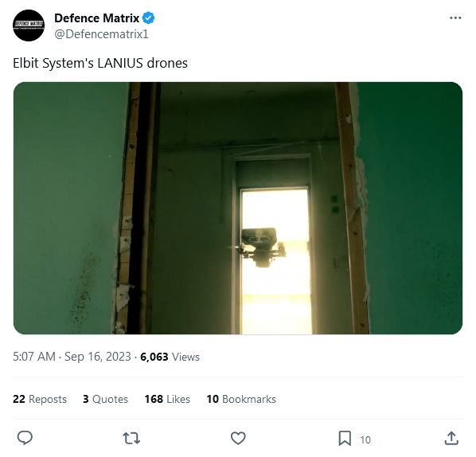Screen dimensions: 476x457
Task: Repost this tweet using the retweet icon
Action: (131, 439)
